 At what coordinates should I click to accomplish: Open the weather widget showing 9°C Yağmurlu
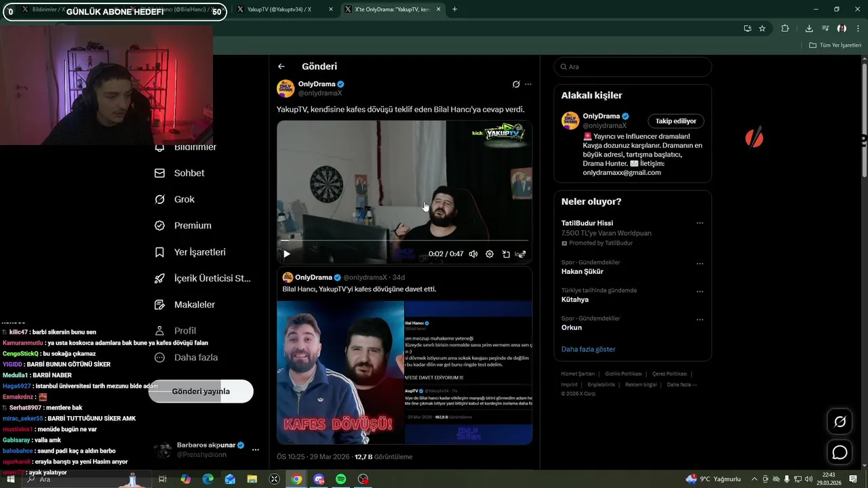pyautogui.click(x=713, y=479)
